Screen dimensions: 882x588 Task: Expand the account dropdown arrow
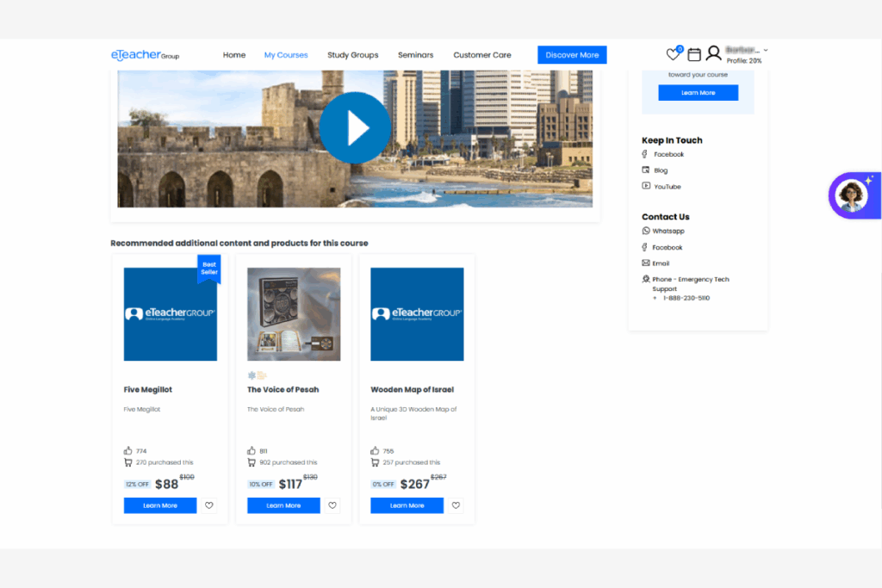766,50
